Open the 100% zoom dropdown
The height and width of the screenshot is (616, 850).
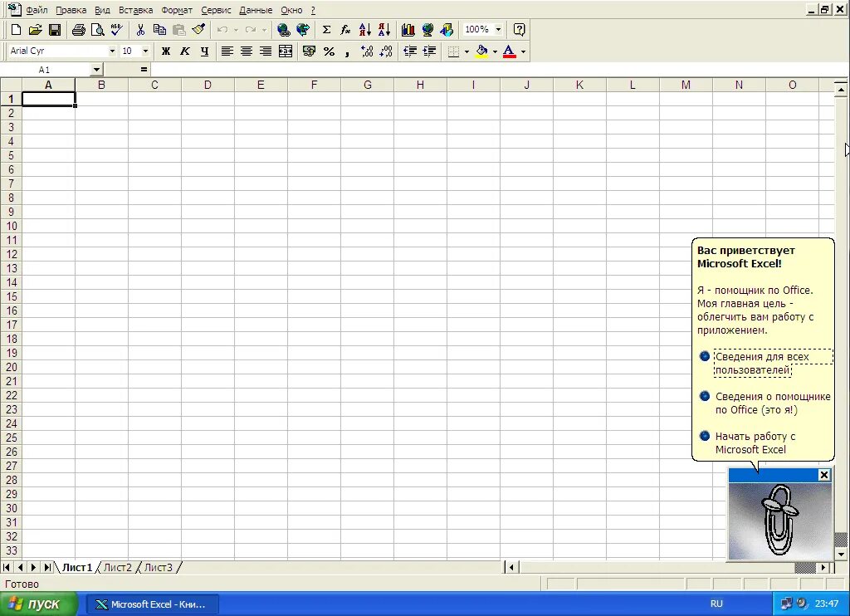pyautogui.click(x=499, y=30)
